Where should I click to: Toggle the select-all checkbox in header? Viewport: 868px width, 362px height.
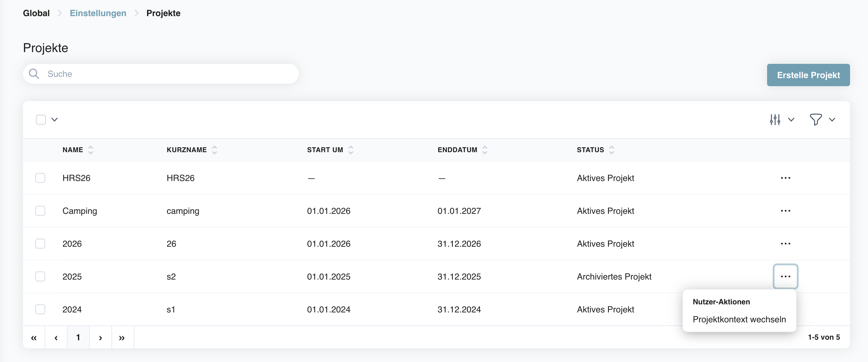click(x=41, y=119)
